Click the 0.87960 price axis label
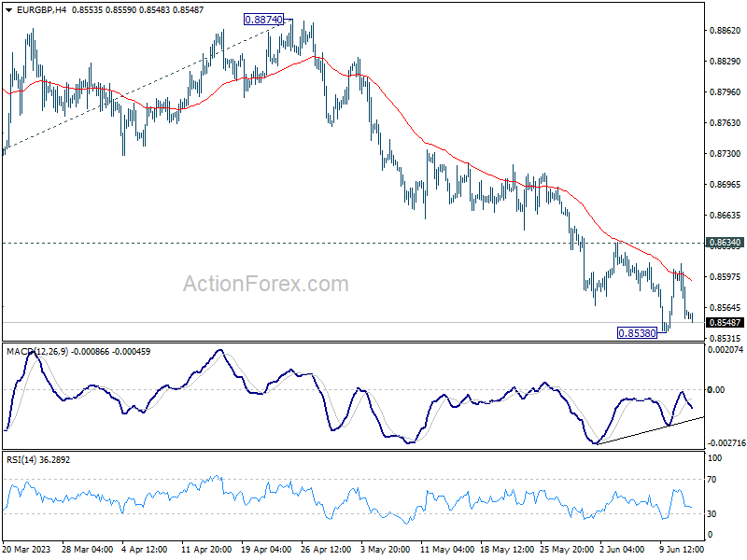 (726, 91)
